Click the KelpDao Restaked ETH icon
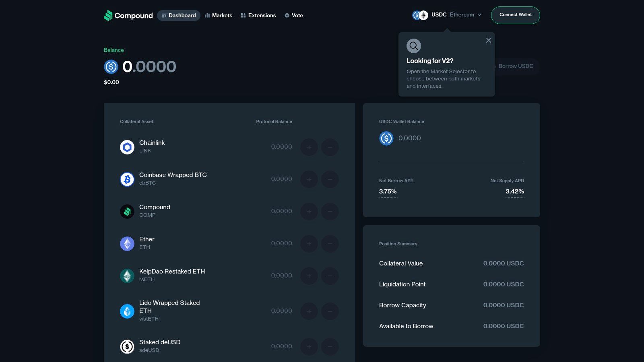Viewport: 644px width, 362px height. [x=127, y=276]
